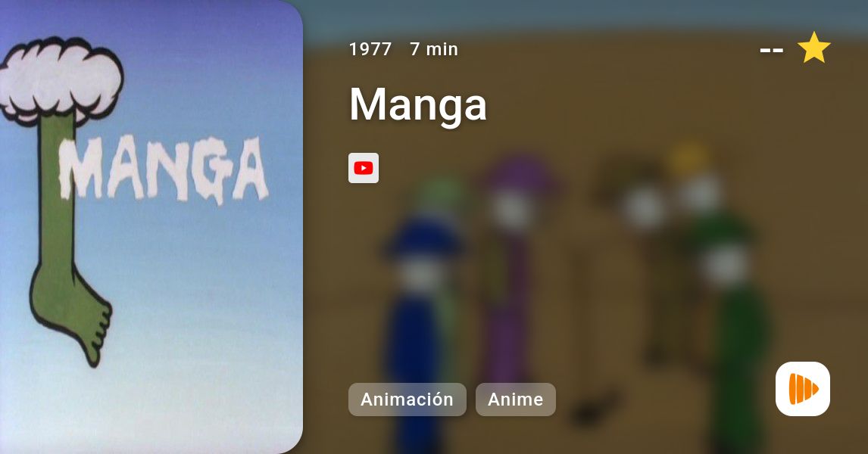This screenshot has height=454, width=868.
Task: Click the empty rating dashes
Action: [x=771, y=50]
